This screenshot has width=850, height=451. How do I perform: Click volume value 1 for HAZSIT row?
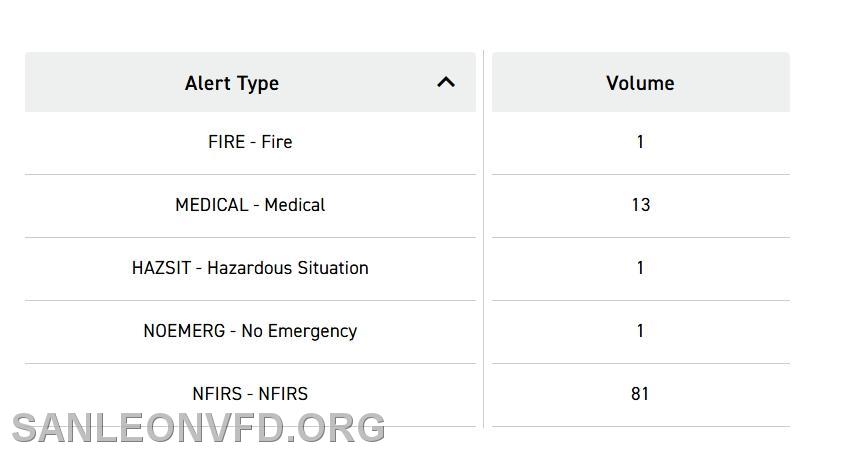click(x=640, y=268)
